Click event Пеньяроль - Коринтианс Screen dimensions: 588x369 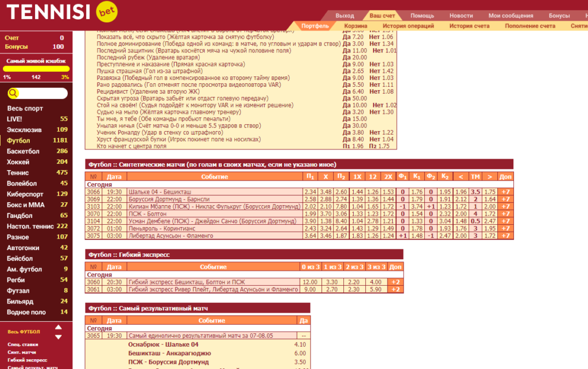tap(161, 228)
